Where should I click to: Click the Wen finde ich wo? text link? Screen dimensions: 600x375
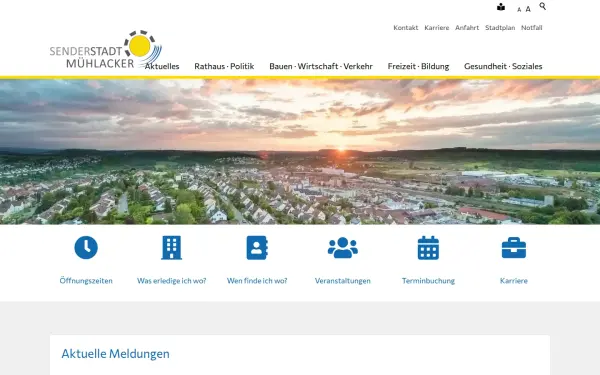pos(257,280)
